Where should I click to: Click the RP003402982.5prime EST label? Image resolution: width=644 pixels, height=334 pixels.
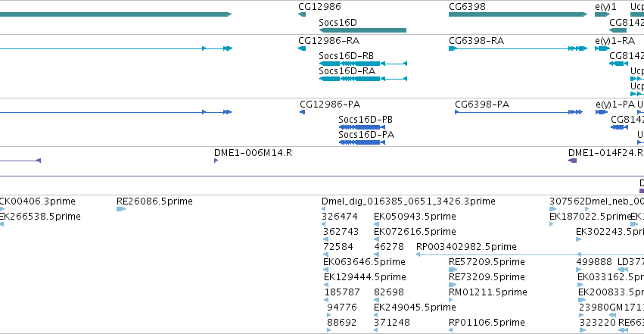tap(466, 247)
